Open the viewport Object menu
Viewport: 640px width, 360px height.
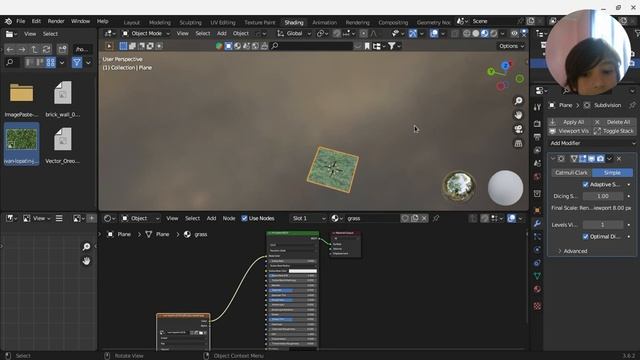point(241,33)
